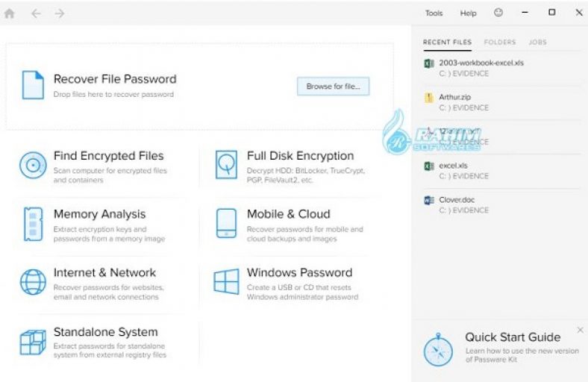This screenshot has width=588, height=382.
Task: Click the Home icon
Action: [10, 13]
